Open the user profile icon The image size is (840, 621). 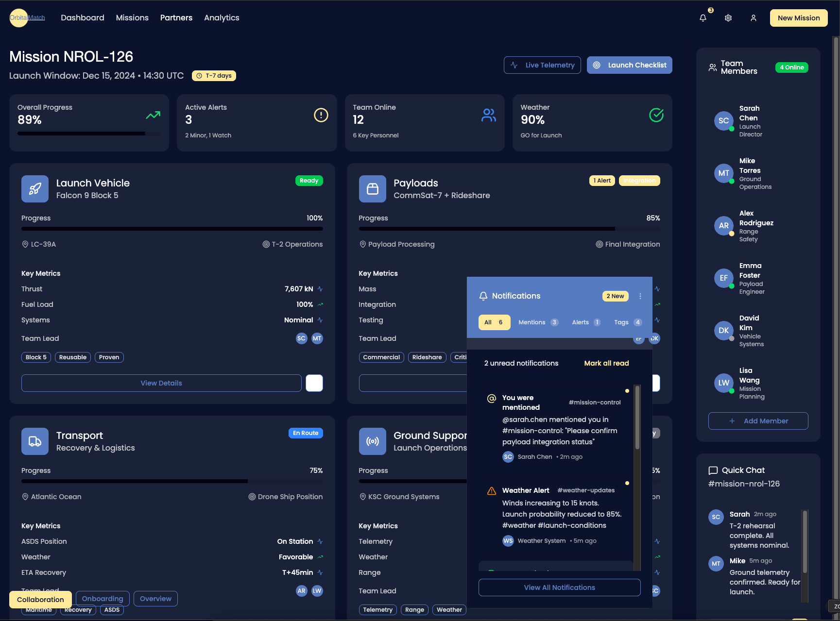tap(754, 18)
